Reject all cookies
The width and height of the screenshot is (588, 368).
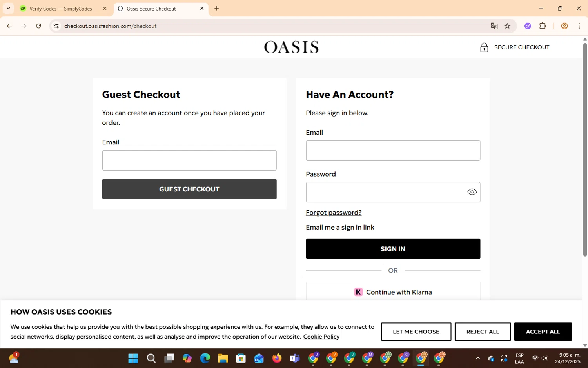[x=483, y=332]
